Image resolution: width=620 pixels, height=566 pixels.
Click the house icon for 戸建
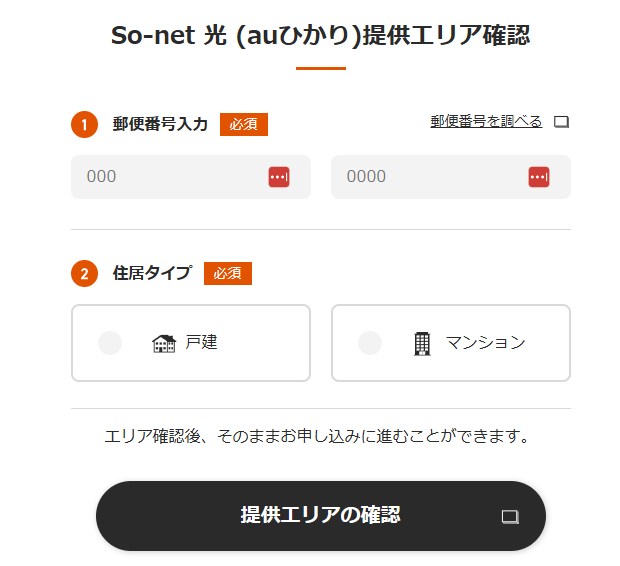[x=163, y=343]
